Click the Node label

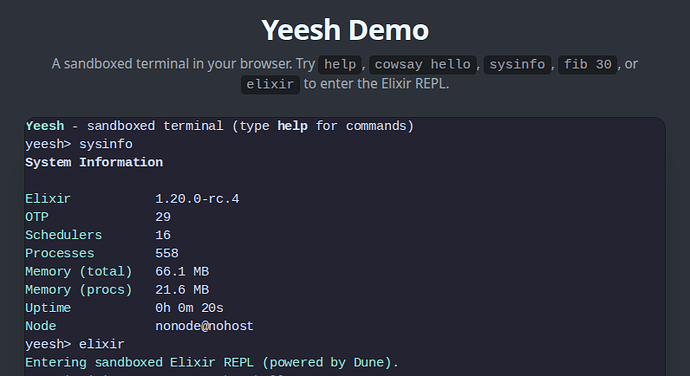[x=40, y=326]
